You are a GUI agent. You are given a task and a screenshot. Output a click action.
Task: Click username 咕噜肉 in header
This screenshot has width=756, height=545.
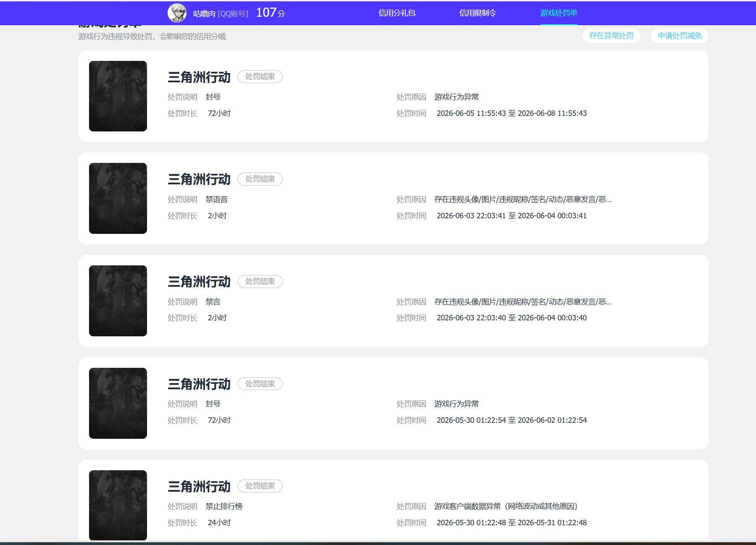(204, 13)
